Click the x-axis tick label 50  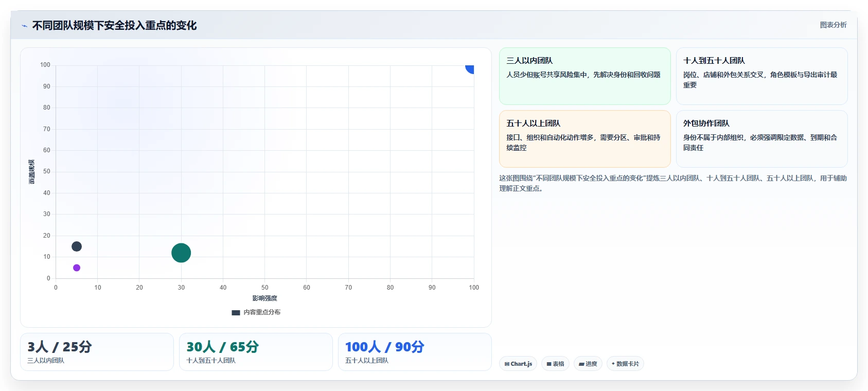point(264,288)
